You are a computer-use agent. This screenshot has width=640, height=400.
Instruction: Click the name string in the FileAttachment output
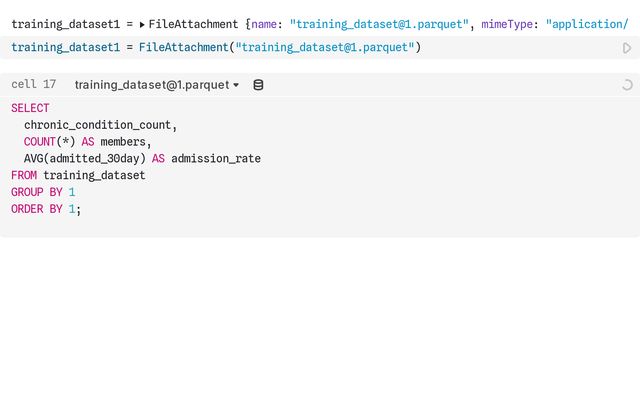[380, 23]
